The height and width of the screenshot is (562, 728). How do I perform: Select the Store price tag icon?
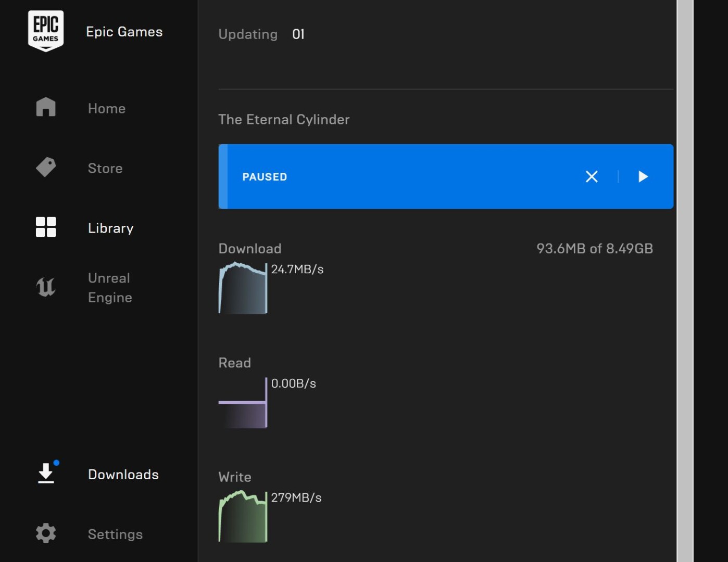point(46,168)
